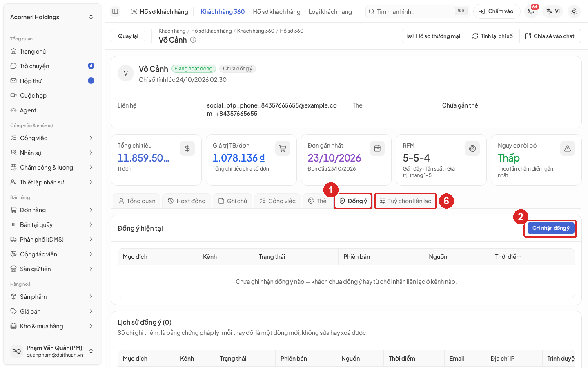Expand Đơn hàng sidebar group
This screenshot has width=588, height=368.
pos(52,210)
